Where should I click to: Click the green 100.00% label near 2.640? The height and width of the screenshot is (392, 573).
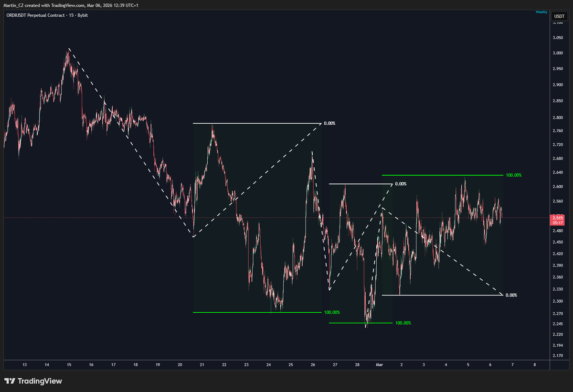[514, 175]
